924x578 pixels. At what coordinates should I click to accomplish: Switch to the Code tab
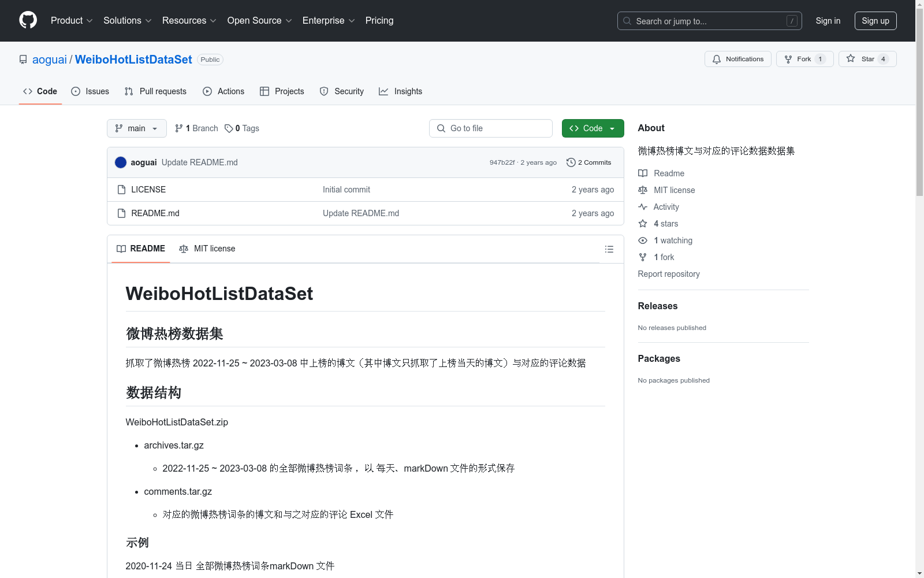(40, 91)
